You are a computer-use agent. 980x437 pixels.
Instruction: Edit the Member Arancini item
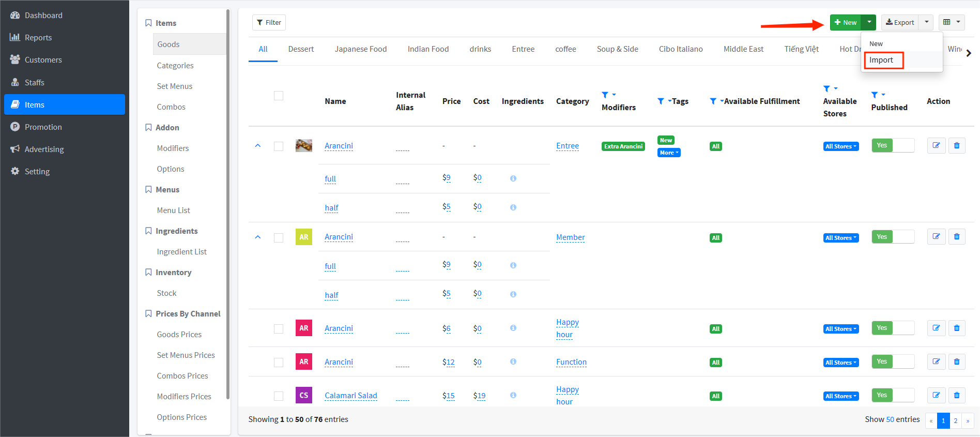point(936,236)
